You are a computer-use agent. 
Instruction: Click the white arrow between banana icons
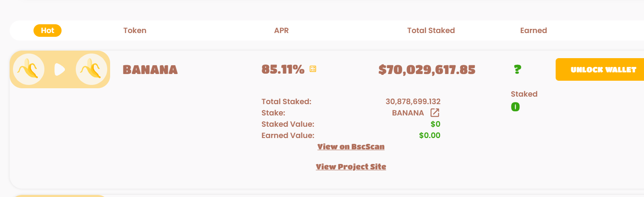click(x=60, y=69)
